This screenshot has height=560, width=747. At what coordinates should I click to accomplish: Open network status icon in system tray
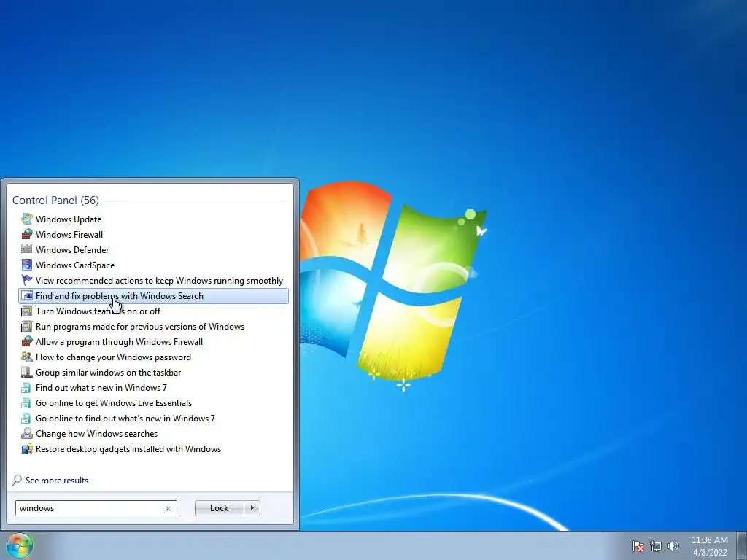pos(656,546)
